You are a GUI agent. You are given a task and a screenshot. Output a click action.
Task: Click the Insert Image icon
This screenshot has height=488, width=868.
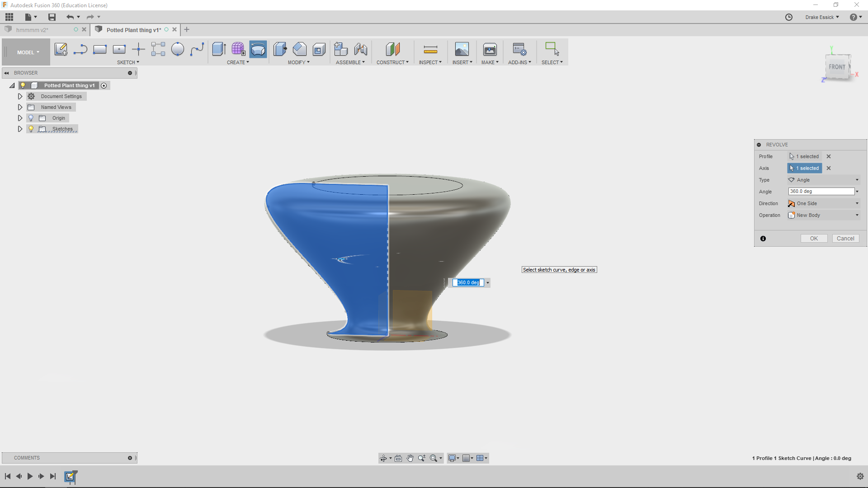tap(462, 49)
